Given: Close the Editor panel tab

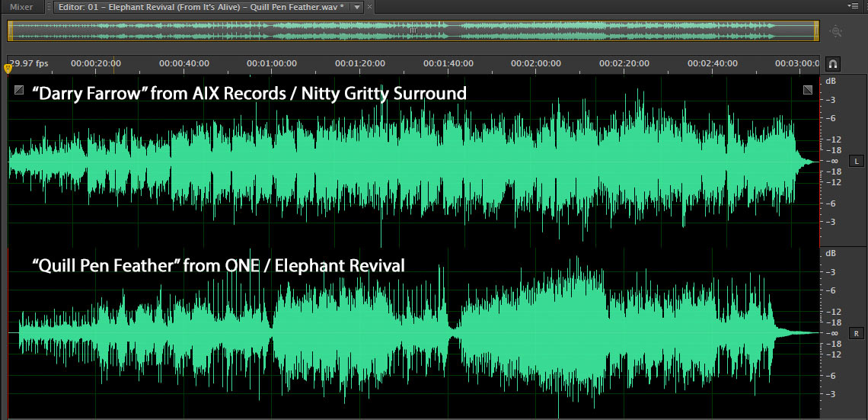Looking at the screenshot, I should pyautogui.click(x=370, y=7).
